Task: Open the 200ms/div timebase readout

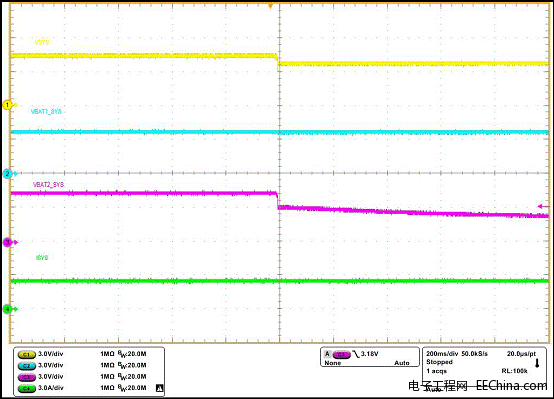Action: [x=442, y=353]
